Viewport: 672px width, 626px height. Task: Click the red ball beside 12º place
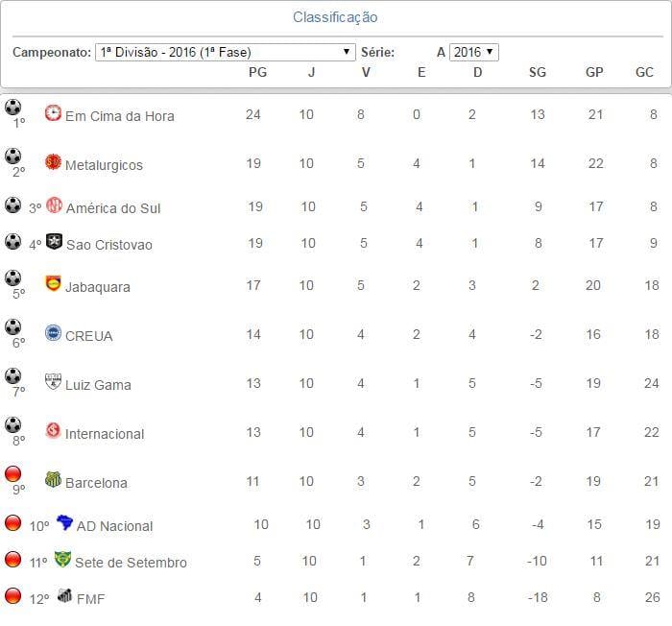pos(12,595)
